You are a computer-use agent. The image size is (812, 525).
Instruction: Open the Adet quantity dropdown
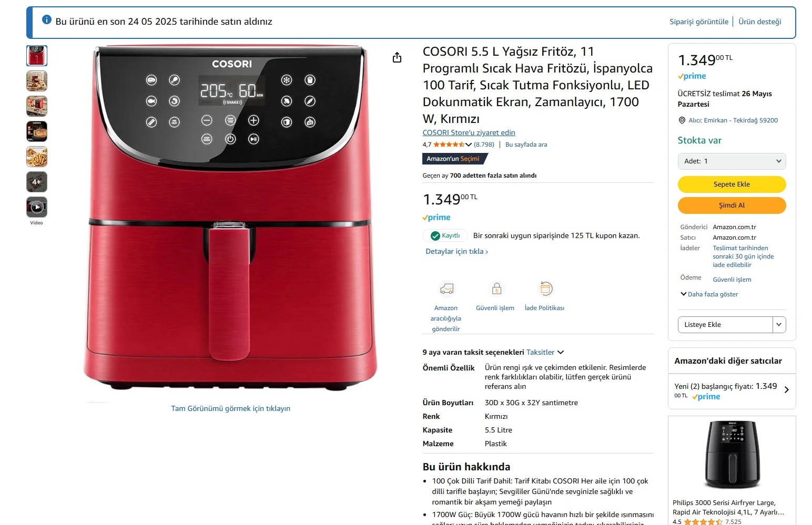coord(732,161)
